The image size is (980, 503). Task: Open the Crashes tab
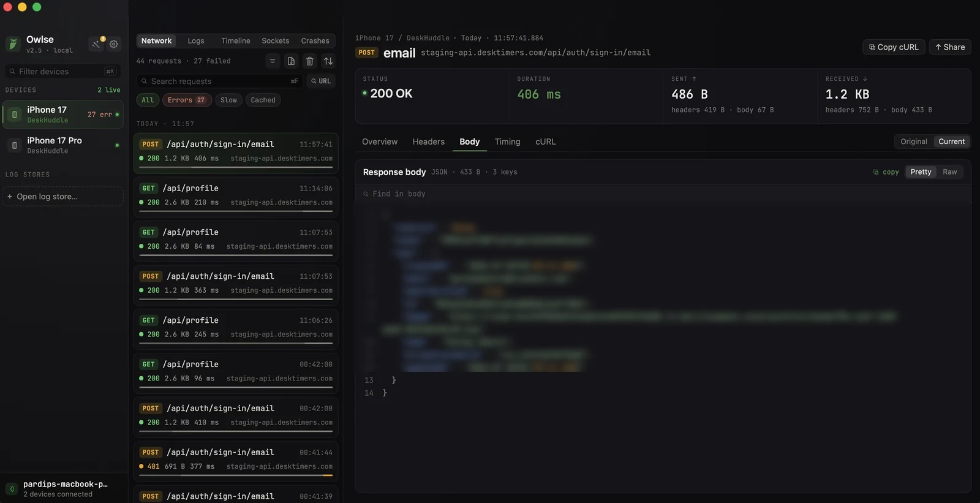tap(315, 40)
